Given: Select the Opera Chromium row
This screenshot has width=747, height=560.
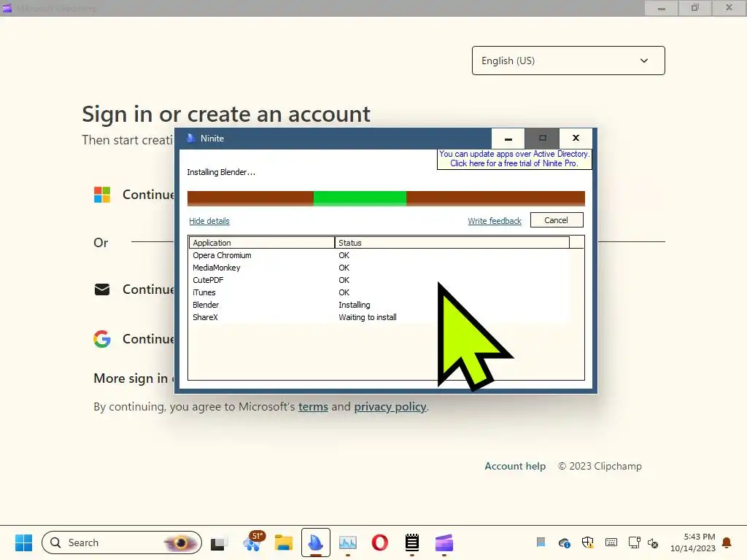Looking at the screenshot, I should tap(379, 255).
